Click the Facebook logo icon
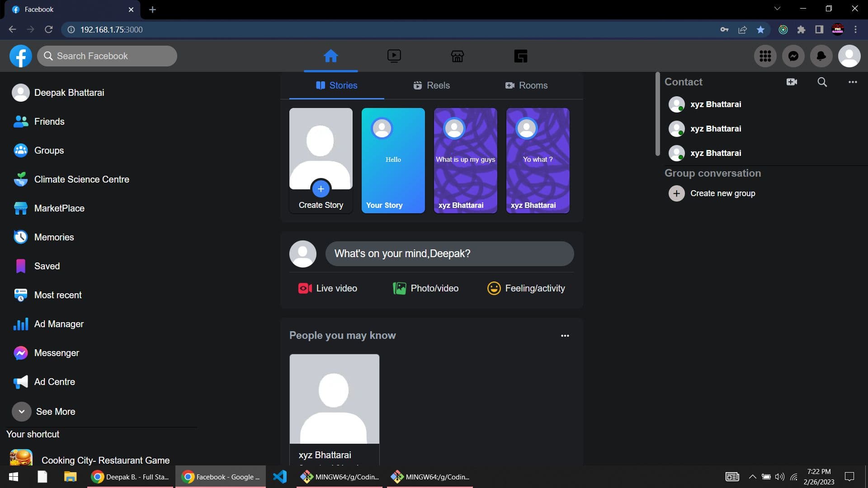 tap(21, 56)
